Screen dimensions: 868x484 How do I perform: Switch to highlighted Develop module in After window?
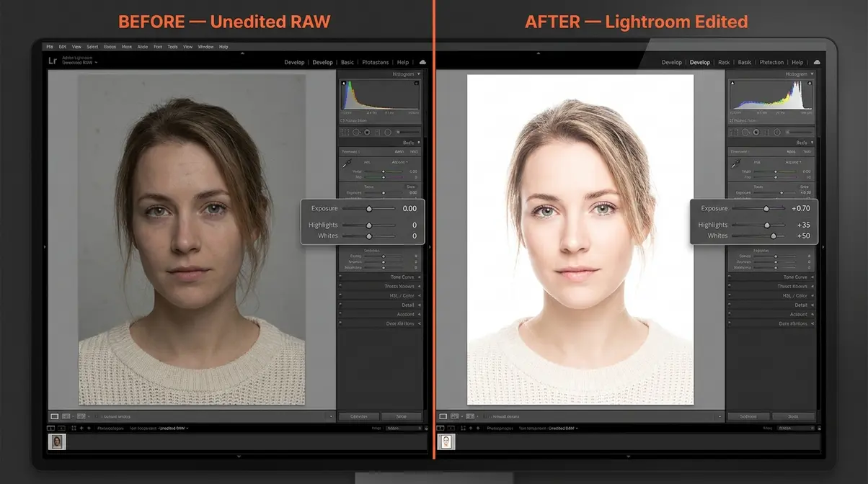[x=700, y=63]
